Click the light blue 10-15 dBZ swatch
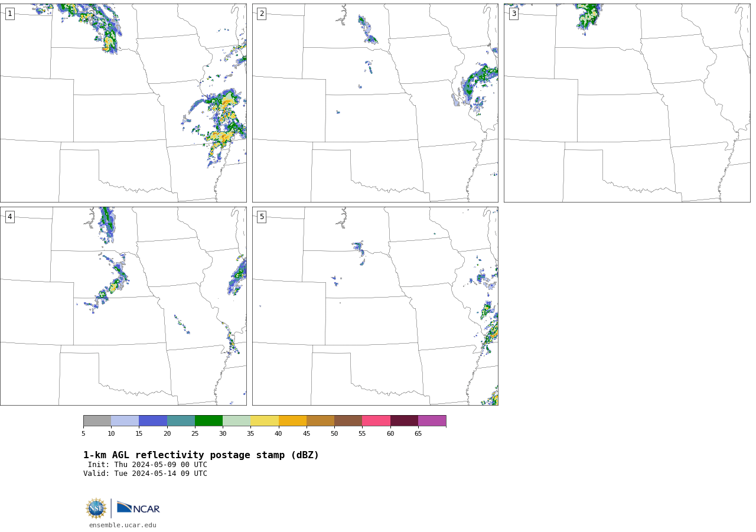Image resolution: width=756 pixels, height=532 pixels. point(125,420)
